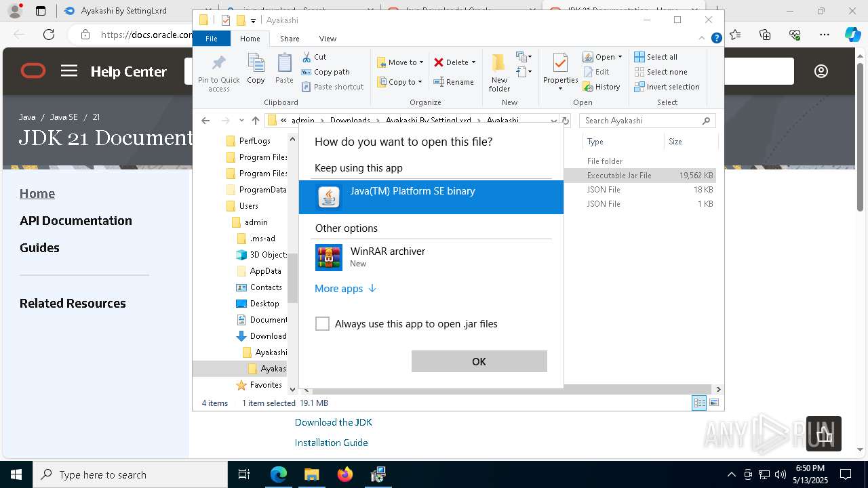Rename the selected file

coord(454,82)
